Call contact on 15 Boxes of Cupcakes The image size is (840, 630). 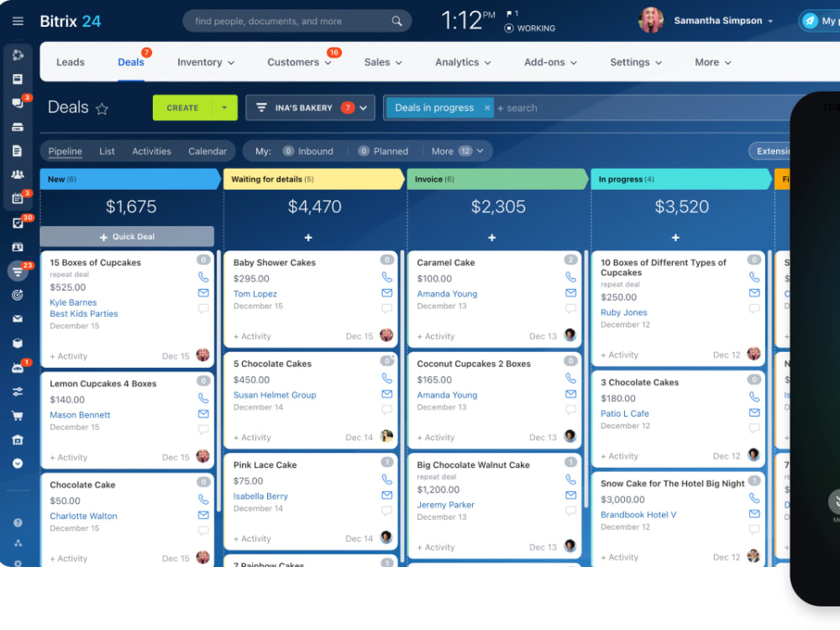203,277
